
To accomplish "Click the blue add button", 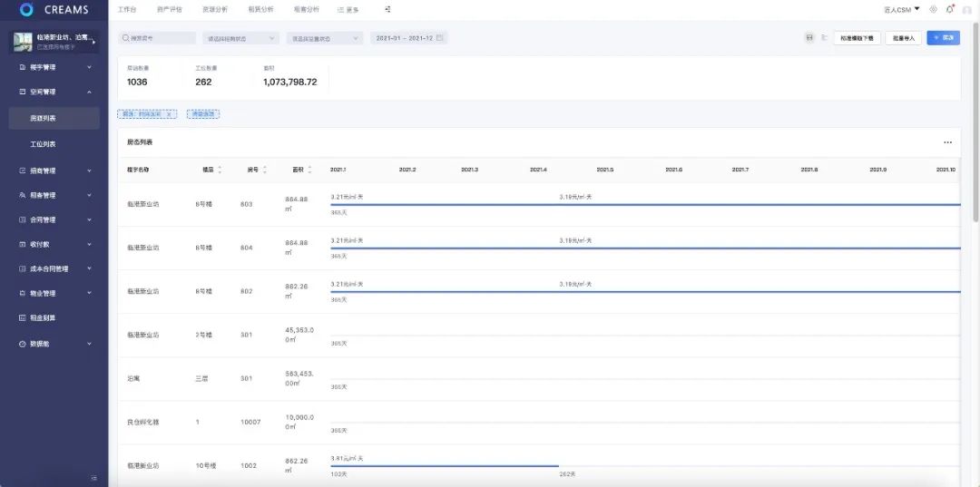I will pos(943,38).
